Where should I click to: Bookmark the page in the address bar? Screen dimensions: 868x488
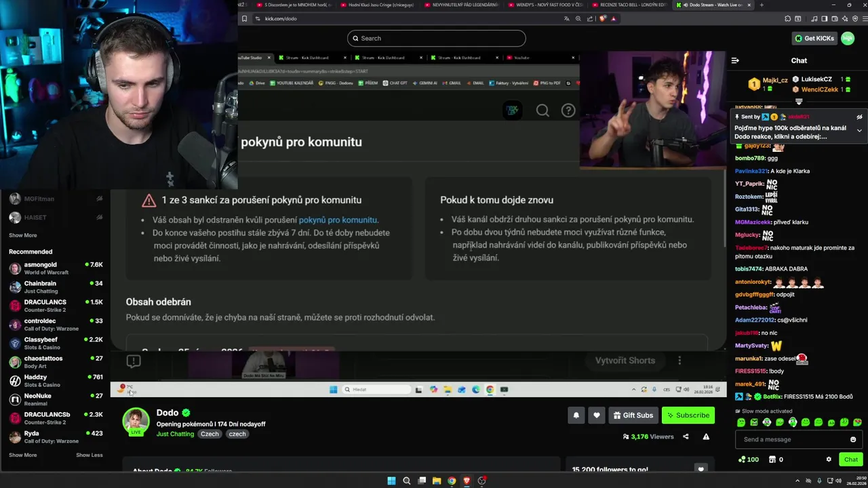[x=245, y=18]
